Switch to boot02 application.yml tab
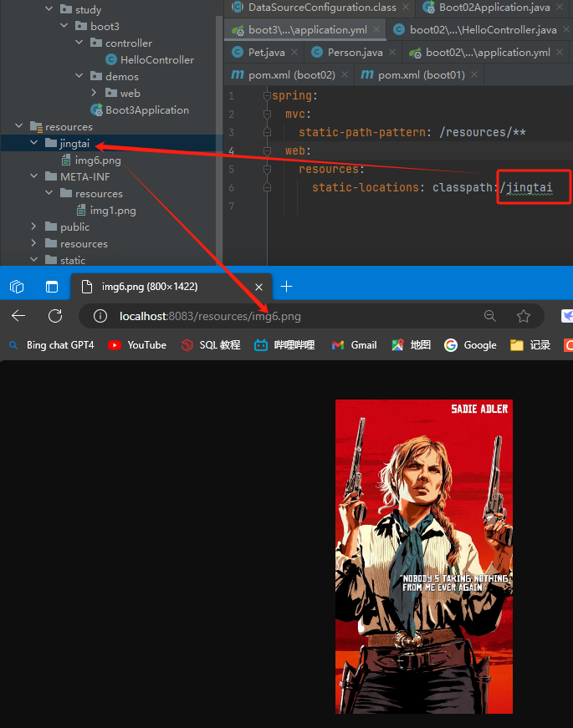This screenshot has width=573, height=728. pyautogui.click(x=488, y=53)
